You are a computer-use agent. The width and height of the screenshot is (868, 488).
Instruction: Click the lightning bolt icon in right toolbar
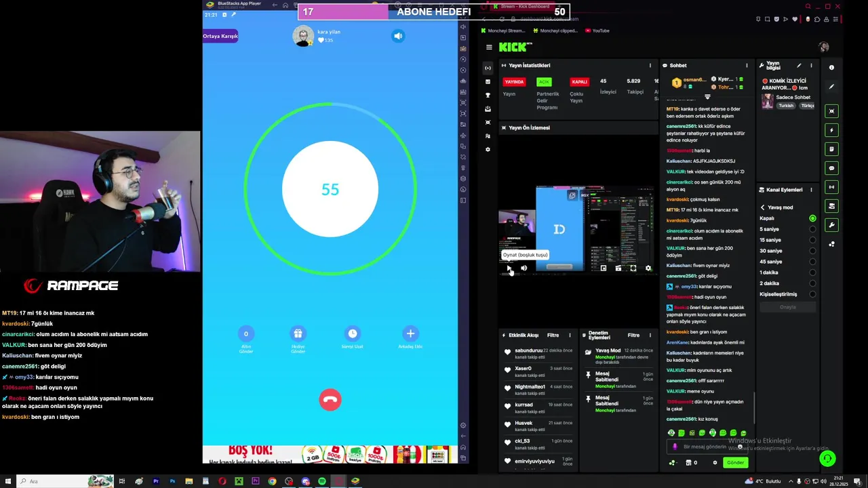click(x=832, y=130)
